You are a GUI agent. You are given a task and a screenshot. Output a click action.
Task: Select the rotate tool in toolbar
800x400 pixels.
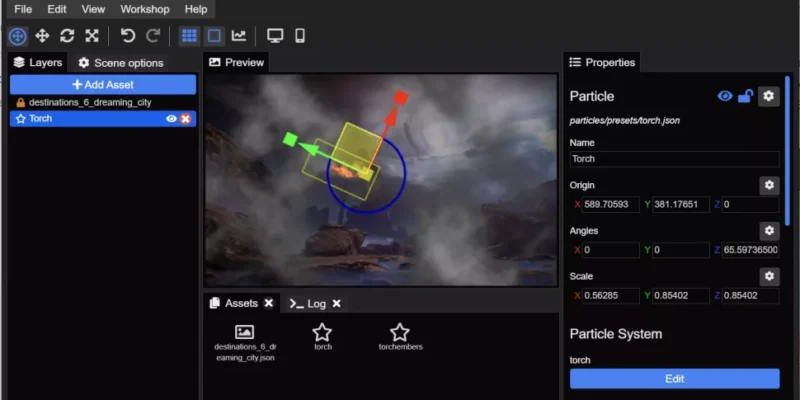point(67,36)
